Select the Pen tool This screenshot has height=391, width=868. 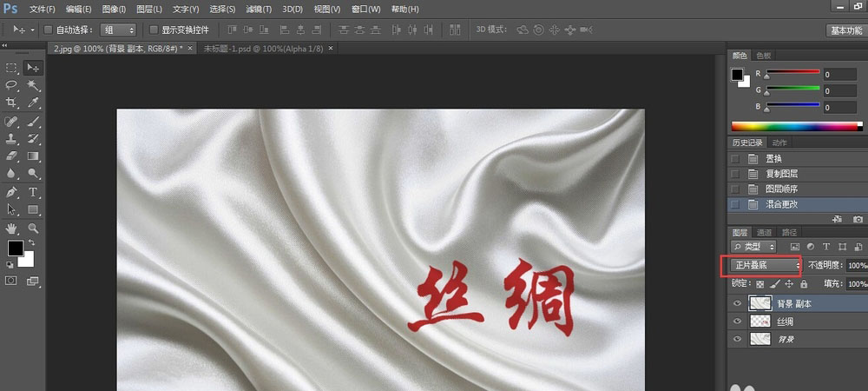[x=11, y=192]
